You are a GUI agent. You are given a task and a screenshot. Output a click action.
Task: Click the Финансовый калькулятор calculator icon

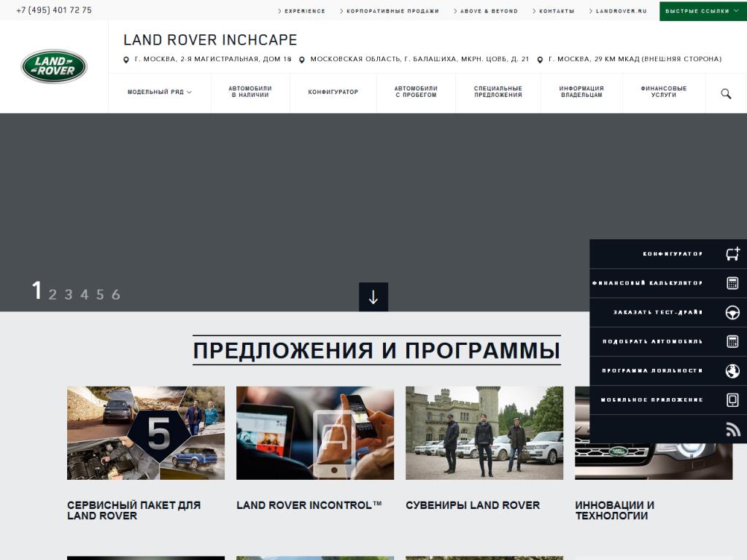coord(732,283)
